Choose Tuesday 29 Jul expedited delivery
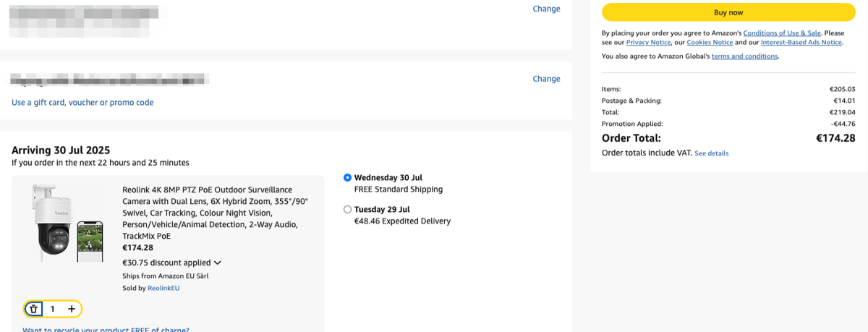This screenshot has width=868, height=332. click(348, 209)
